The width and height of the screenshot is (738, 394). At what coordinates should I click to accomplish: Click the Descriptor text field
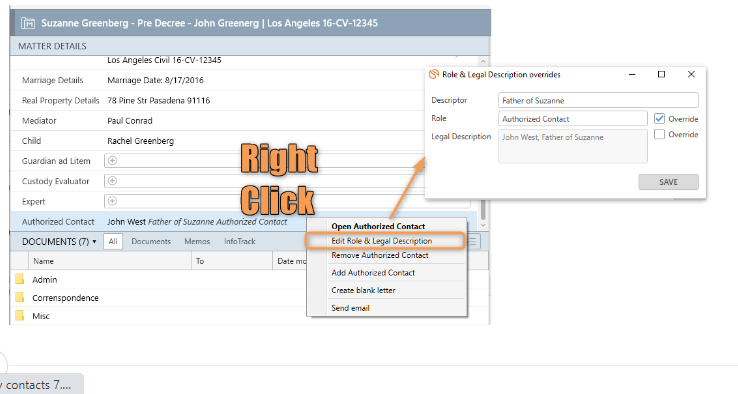coord(598,100)
